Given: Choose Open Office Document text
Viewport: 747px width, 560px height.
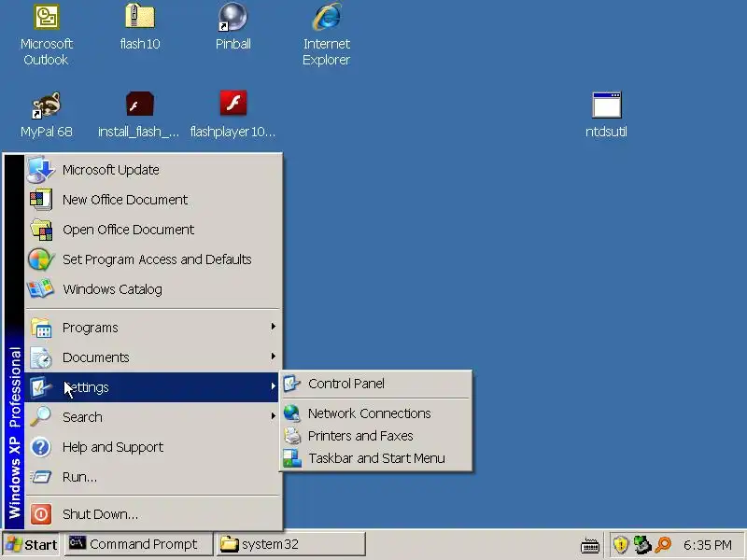Looking at the screenshot, I should (128, 230).
